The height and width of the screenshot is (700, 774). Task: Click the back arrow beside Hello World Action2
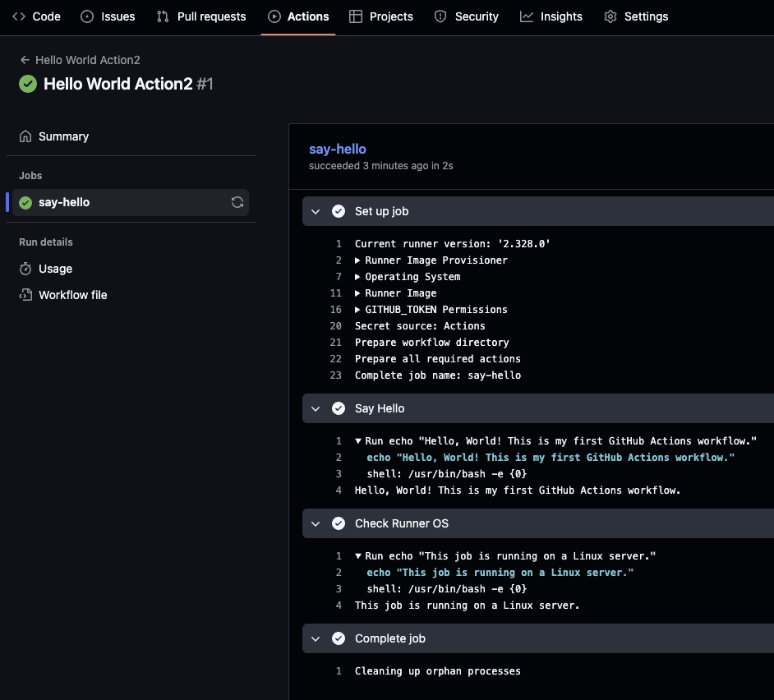click(x=25, y=60)
